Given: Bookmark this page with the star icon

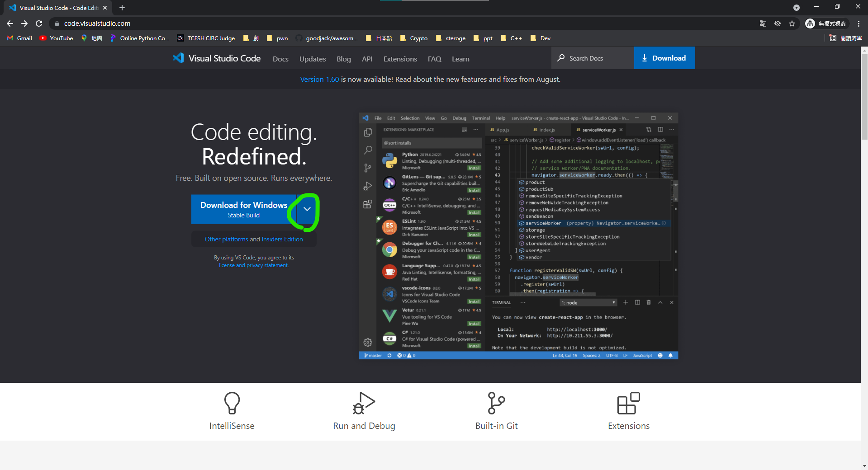Looking at the screenshot, I should point(792,23).
